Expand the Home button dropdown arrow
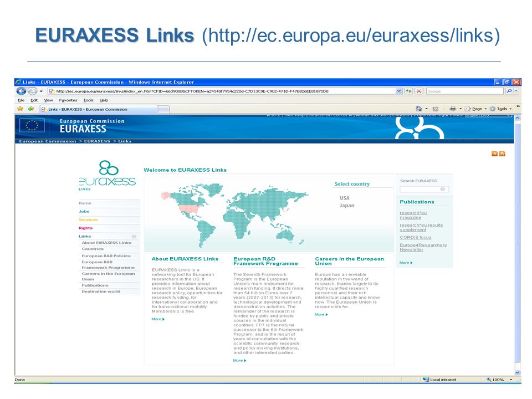Viewport: 532px width, 399px height. 427,109
